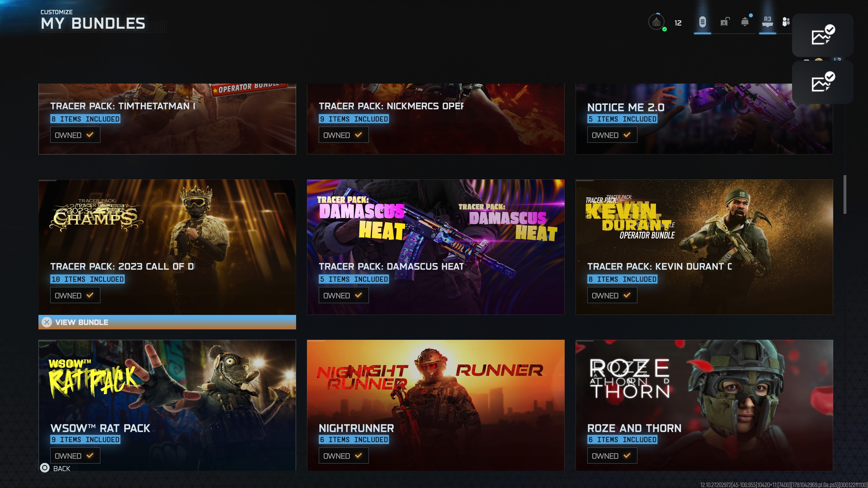The width and height of the screenshot is (868, 488).
Task: Click the circle Back button icon
Action: [x=45, y=467]
